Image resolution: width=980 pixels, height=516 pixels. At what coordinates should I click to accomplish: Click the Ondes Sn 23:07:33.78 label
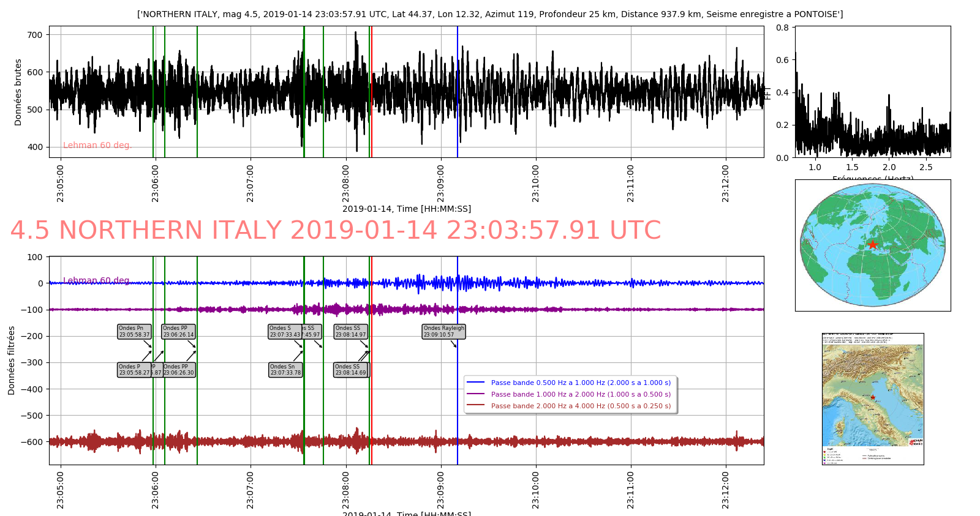click(285, 370)
